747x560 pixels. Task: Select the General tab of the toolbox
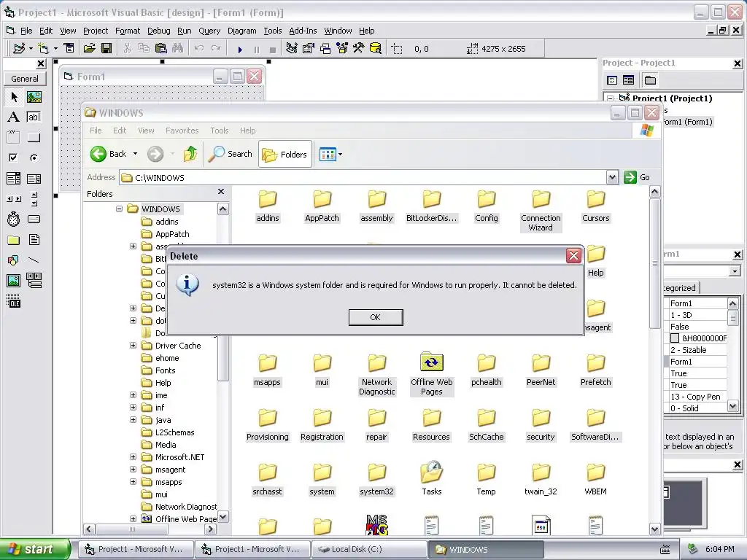25,79
